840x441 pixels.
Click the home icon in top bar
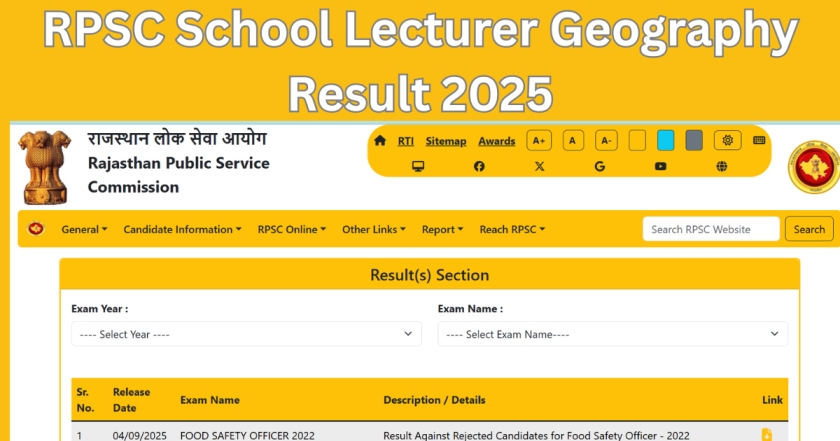coord(380,141)
